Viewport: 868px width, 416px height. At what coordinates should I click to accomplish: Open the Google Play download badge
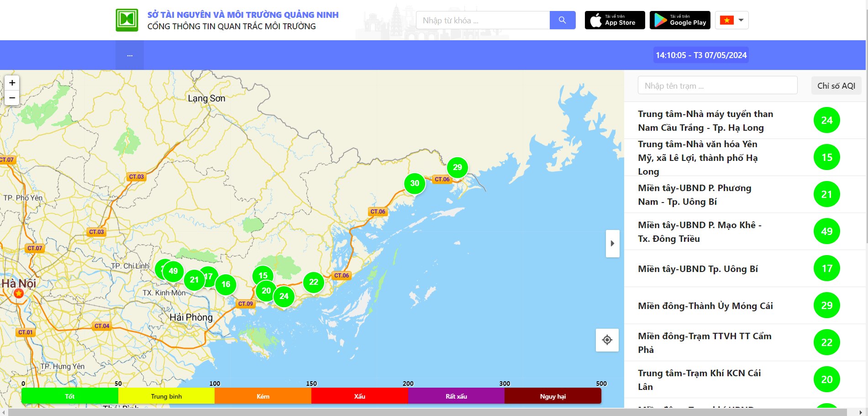pyautogui.click(x=680, y=20)
